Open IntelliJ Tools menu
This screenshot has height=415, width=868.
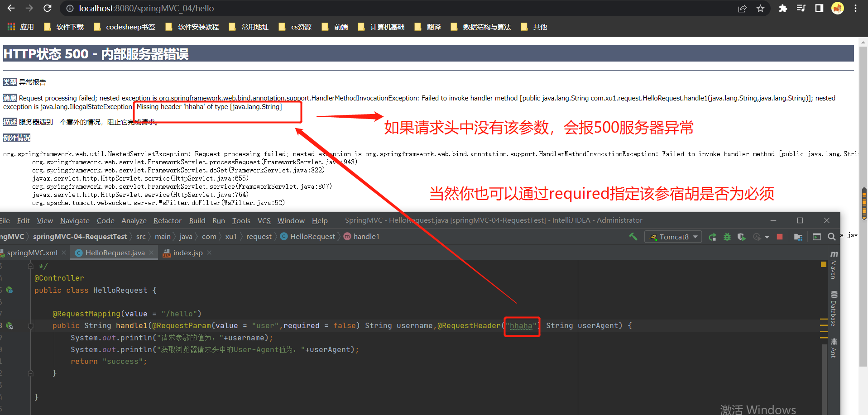[241, 220]
